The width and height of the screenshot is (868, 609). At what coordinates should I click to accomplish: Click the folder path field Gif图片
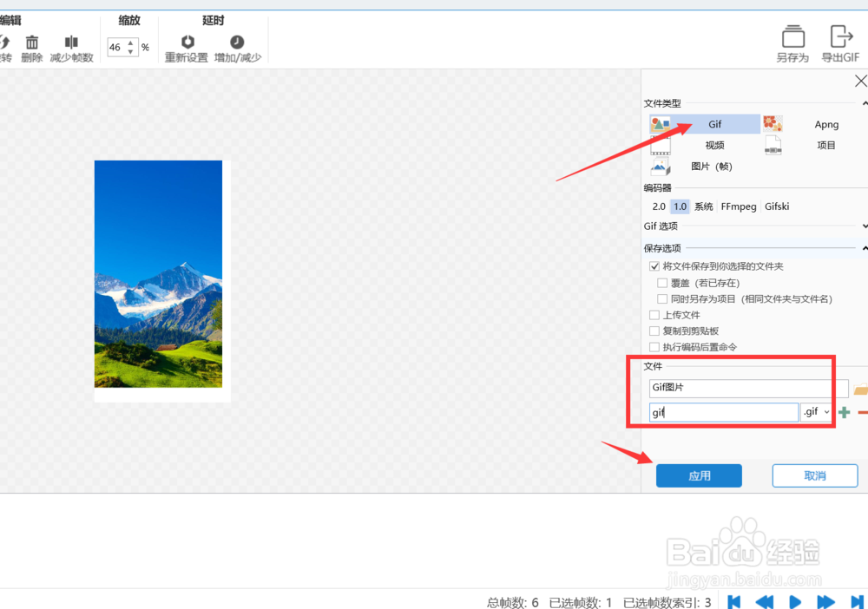748,389
